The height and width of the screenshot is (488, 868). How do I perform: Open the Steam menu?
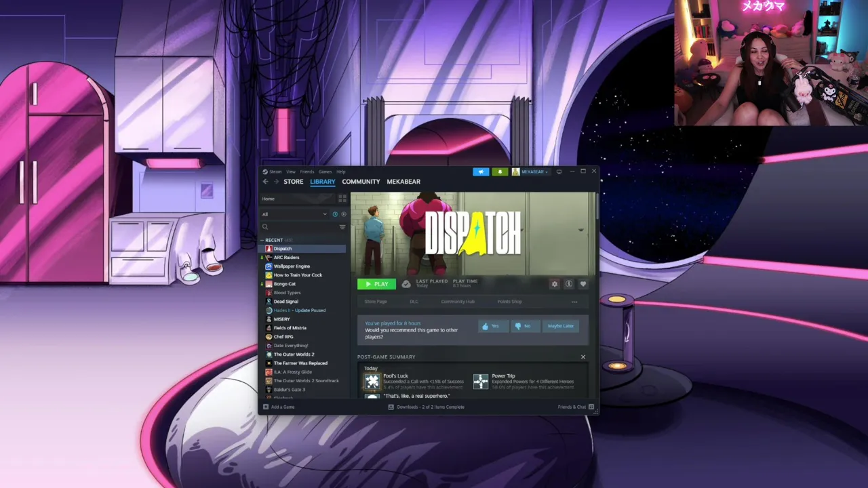pos(273,171)
